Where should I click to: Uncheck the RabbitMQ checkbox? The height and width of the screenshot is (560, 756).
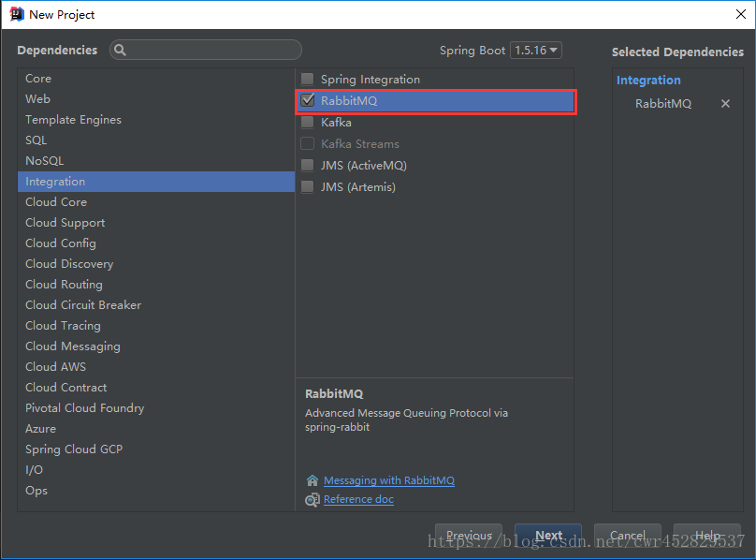pos(307,100)
